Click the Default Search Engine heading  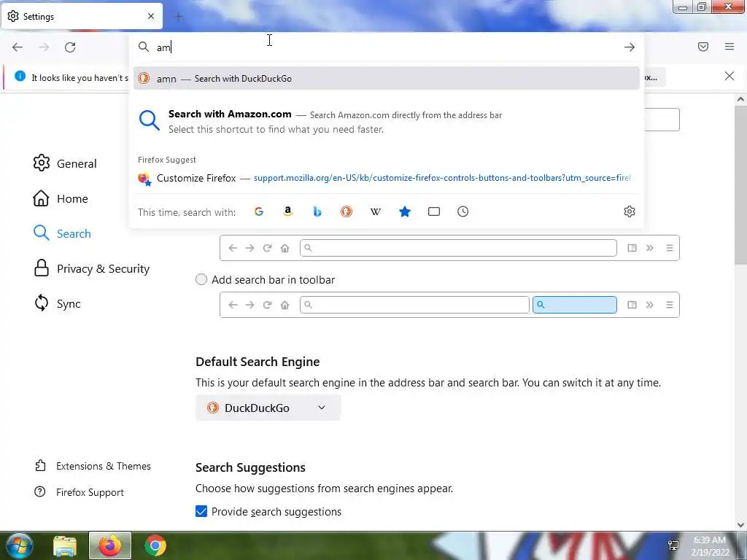(x=258, y=362)
